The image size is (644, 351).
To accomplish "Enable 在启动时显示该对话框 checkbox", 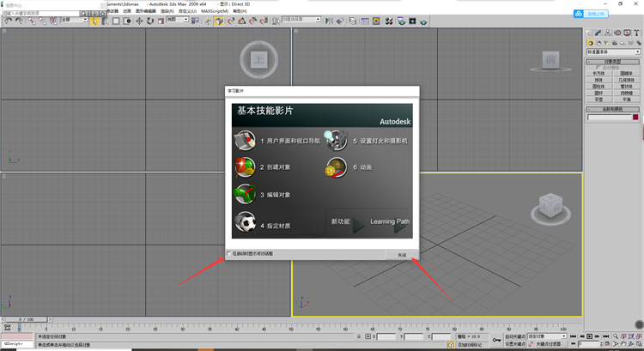I will point(228,254).
